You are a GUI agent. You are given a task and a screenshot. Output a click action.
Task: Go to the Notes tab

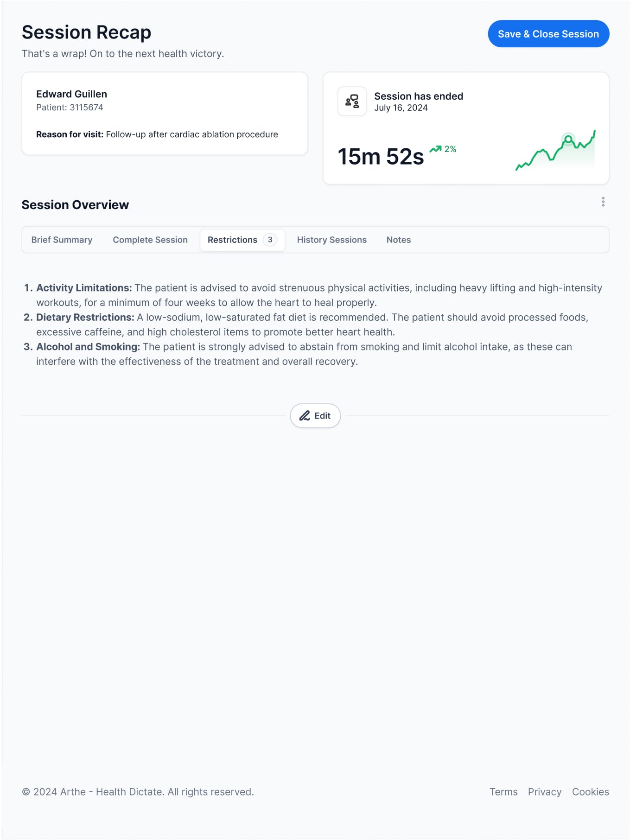(399, 240)
